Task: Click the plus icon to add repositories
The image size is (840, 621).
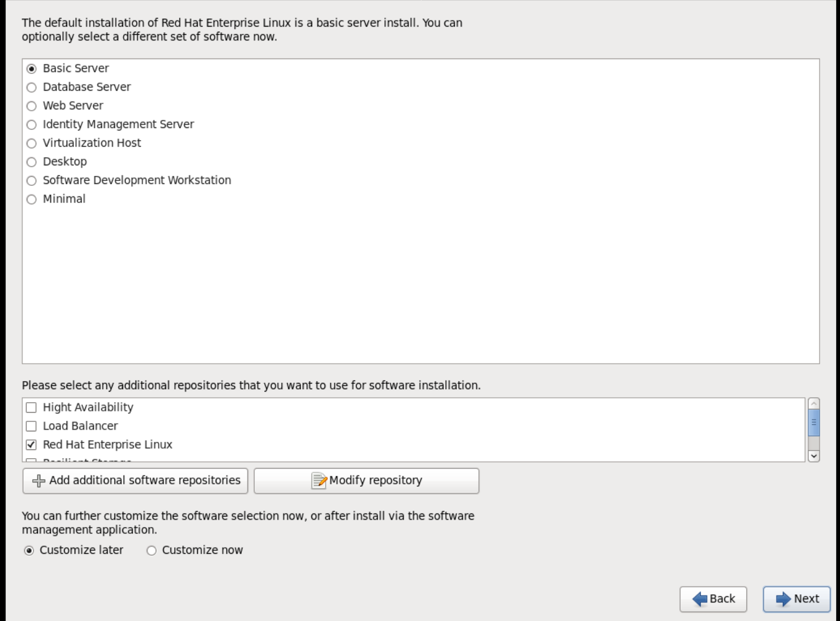Action: click(39, 481)
